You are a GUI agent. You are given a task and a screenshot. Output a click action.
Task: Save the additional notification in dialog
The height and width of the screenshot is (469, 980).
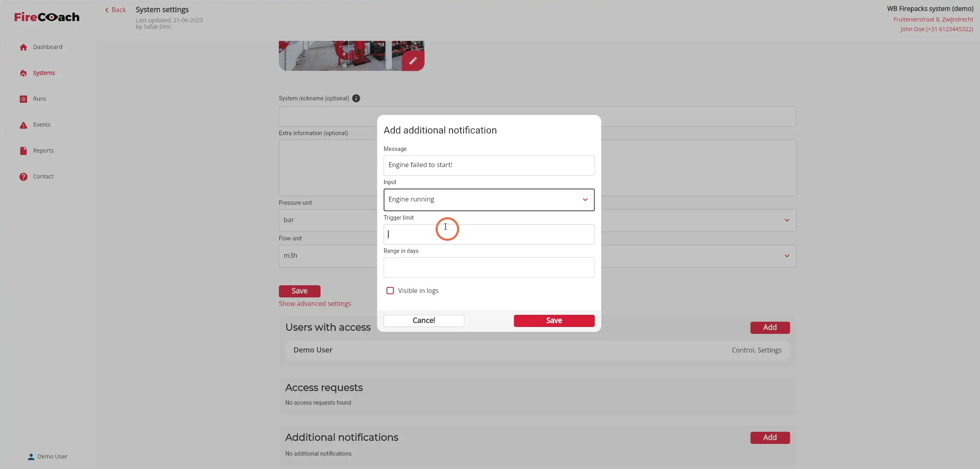coord(554,320)
